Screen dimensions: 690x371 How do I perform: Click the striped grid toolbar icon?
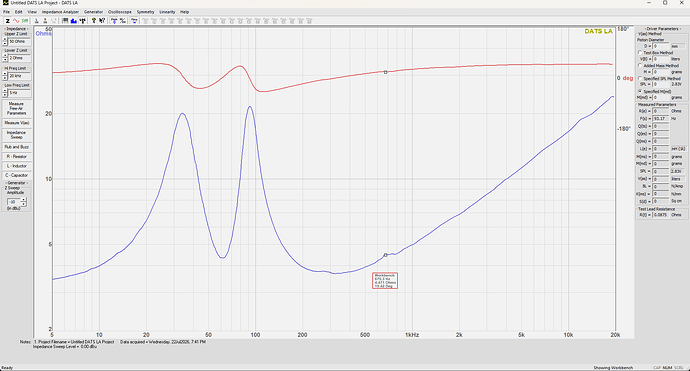pyautogui.click(x=65, y=21)
